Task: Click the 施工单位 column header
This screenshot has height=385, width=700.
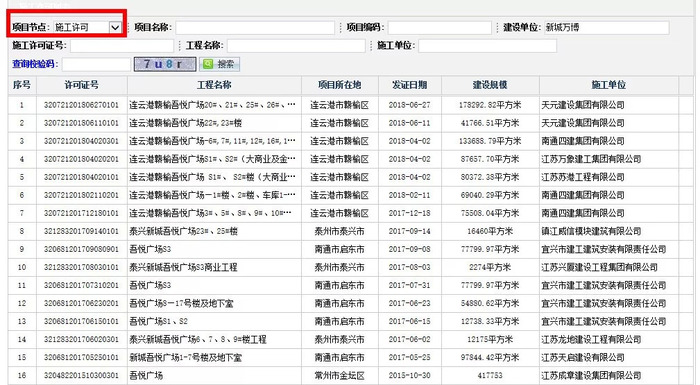Action: point(608,85)
